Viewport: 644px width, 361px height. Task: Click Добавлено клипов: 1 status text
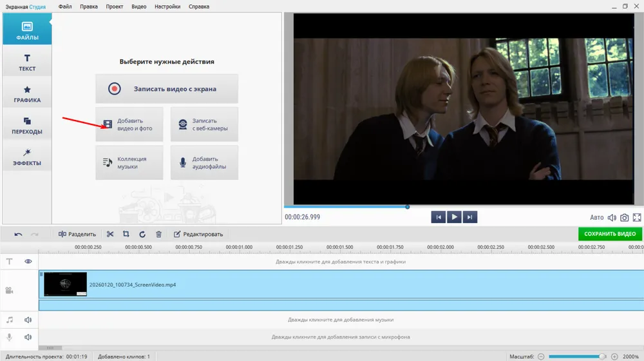click(124, 356)
